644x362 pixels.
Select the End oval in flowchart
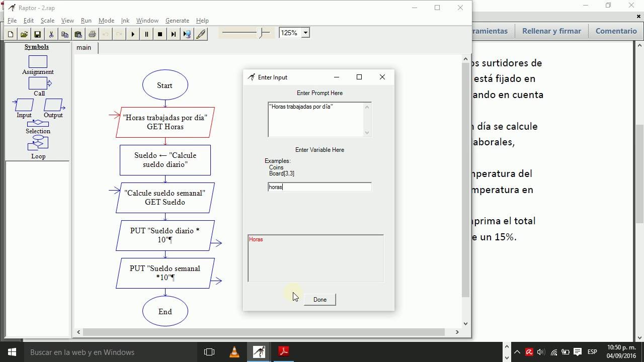tap(165, 311)
